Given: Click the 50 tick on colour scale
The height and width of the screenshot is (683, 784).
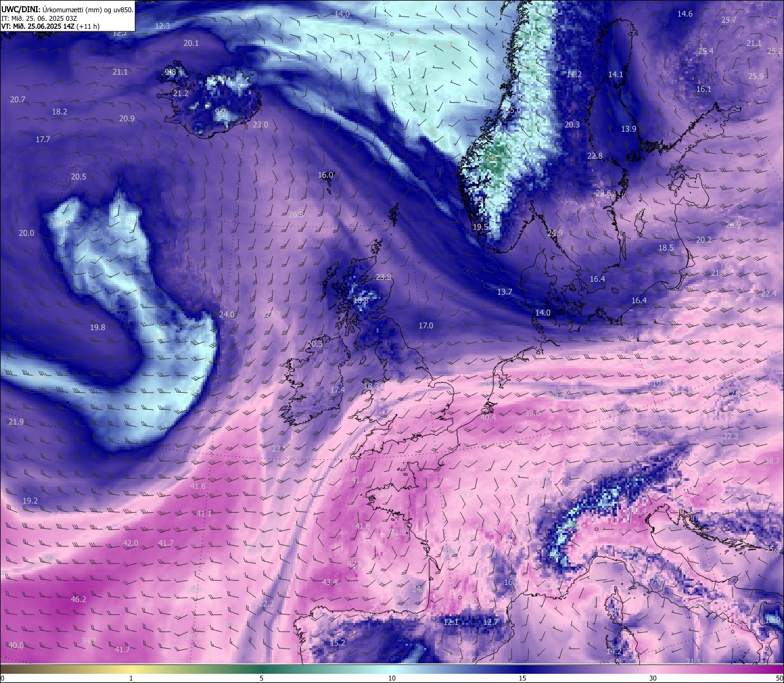Looking at the screenshot, I should (778, 678).
